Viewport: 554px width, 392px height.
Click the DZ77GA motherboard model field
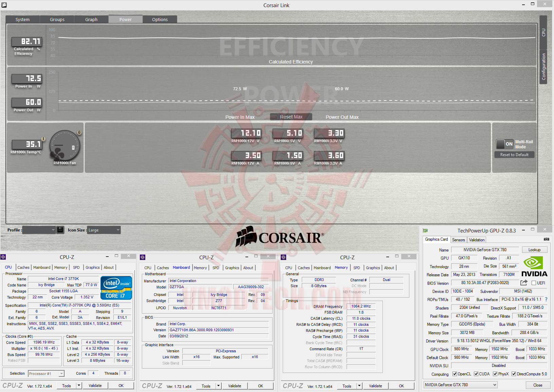(x=200, y=287)
